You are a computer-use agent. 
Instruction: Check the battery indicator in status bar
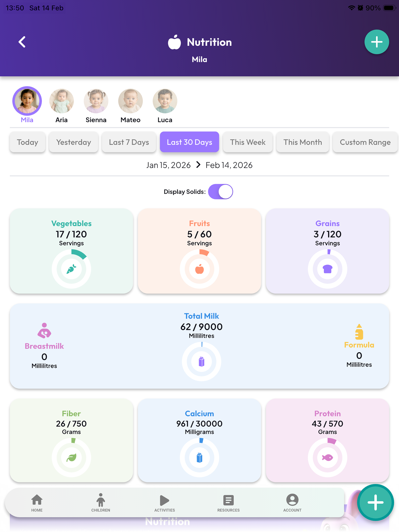[390, 8]
